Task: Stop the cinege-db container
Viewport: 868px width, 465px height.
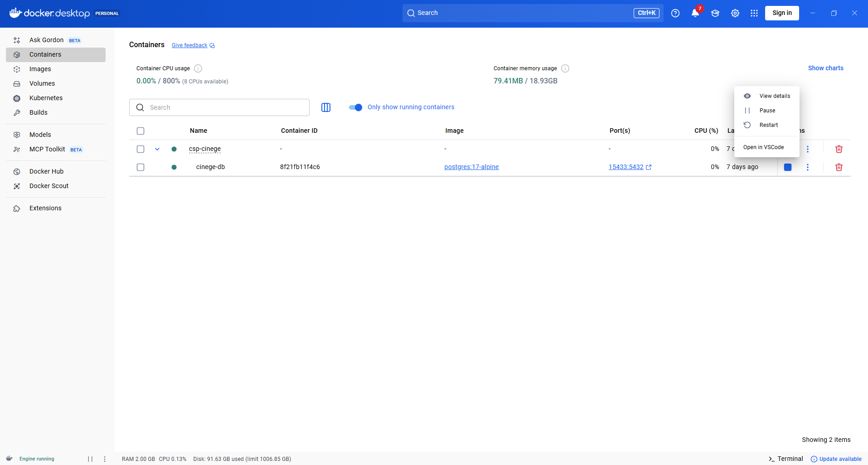Action: [x=788, y=167]
